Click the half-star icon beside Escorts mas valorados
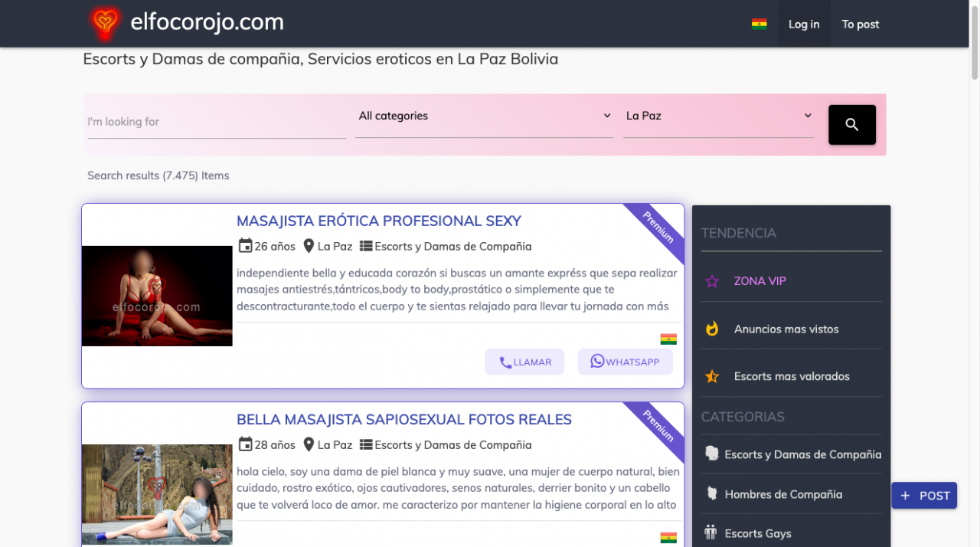Screen dimensions: 980x547 click(x=712, y=376)
